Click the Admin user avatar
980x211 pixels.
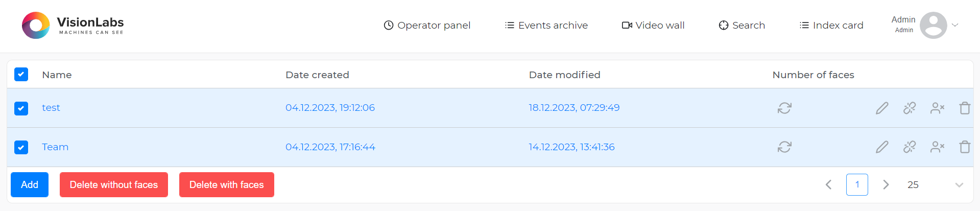[x=933, y=25]
